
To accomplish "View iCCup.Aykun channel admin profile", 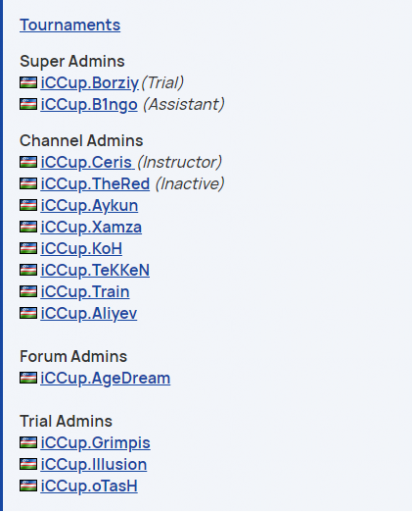I will click(x=89, y=205).
